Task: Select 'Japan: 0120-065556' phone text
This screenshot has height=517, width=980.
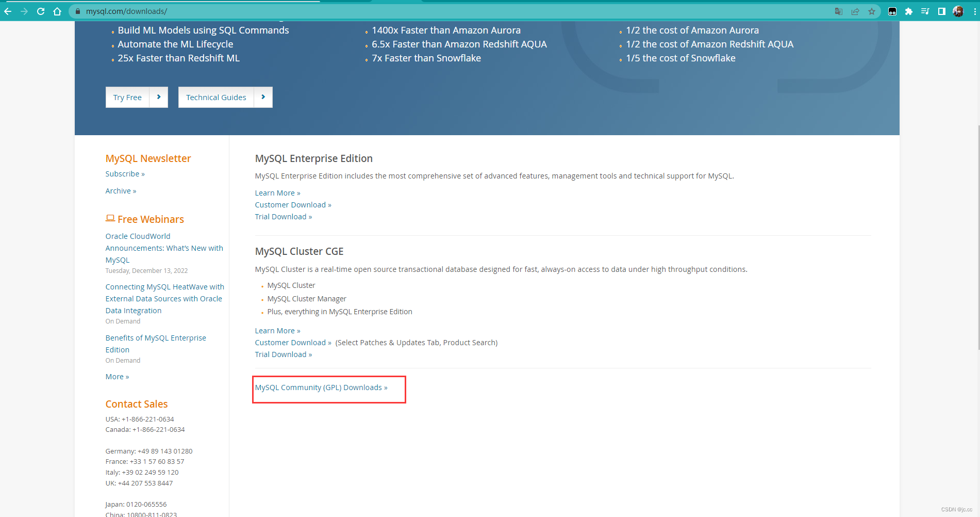Action: (136, 505)
